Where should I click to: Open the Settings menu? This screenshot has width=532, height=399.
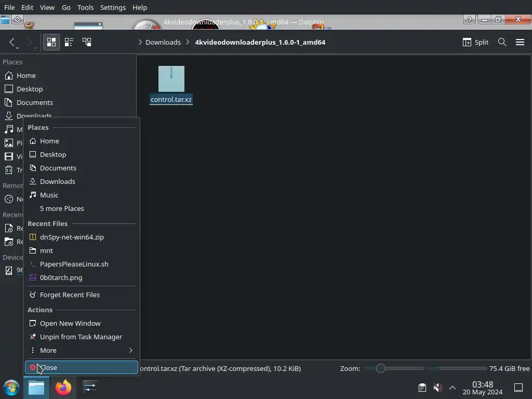click(x=113, y=7)
